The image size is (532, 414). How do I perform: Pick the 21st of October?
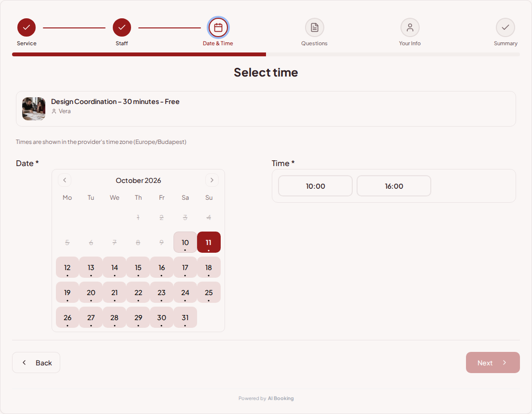click(114, 292)
